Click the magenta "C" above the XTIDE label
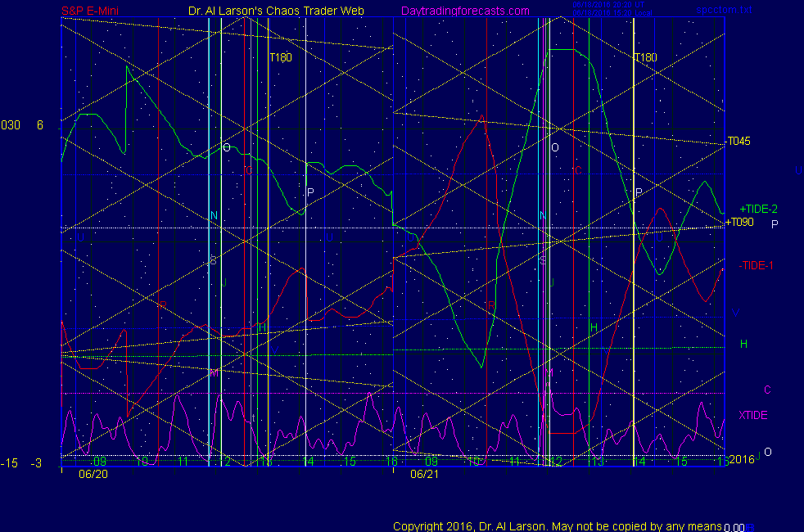The height and width of the screenshot is (532, 804). pos(768,390)
